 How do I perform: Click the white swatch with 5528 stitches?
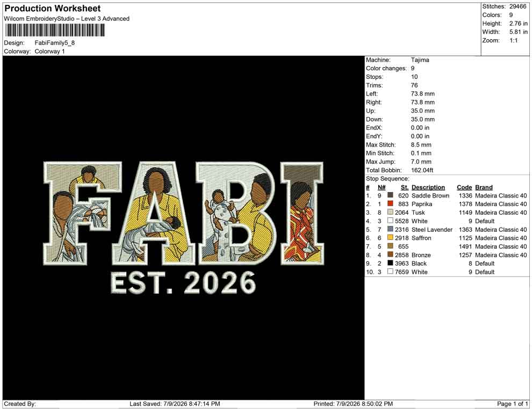point(390,221)
